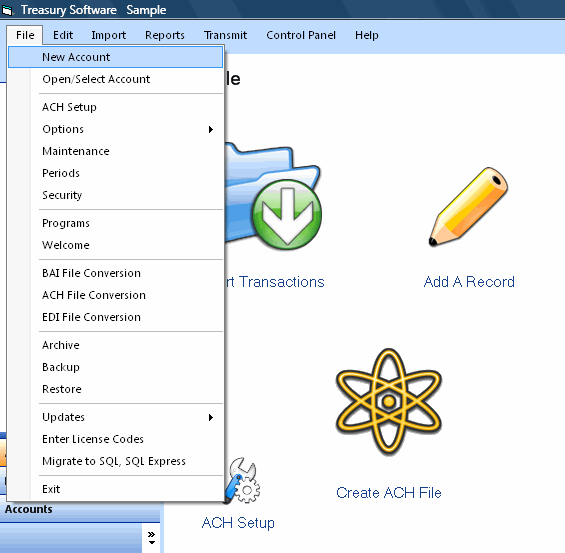Click the atom Create ACH File icon
This screenshot has width=565, height=553.
(388, 402)
